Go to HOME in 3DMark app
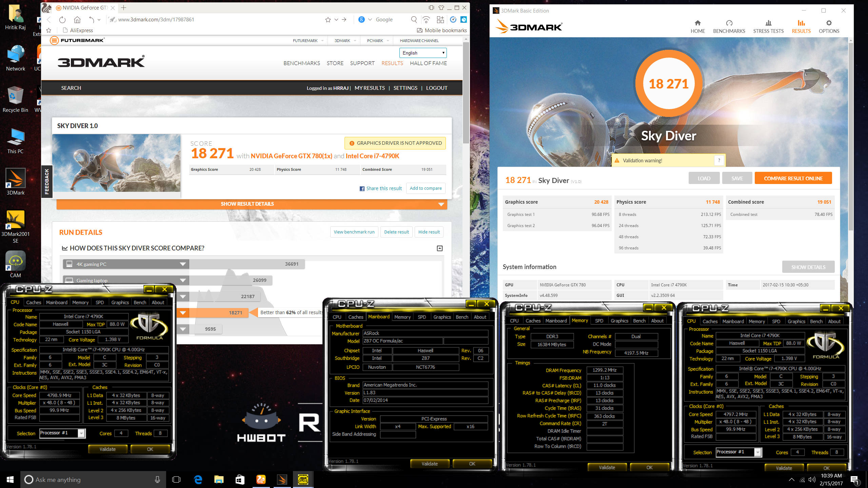This screenshot has width=868, height=488. 697,26
